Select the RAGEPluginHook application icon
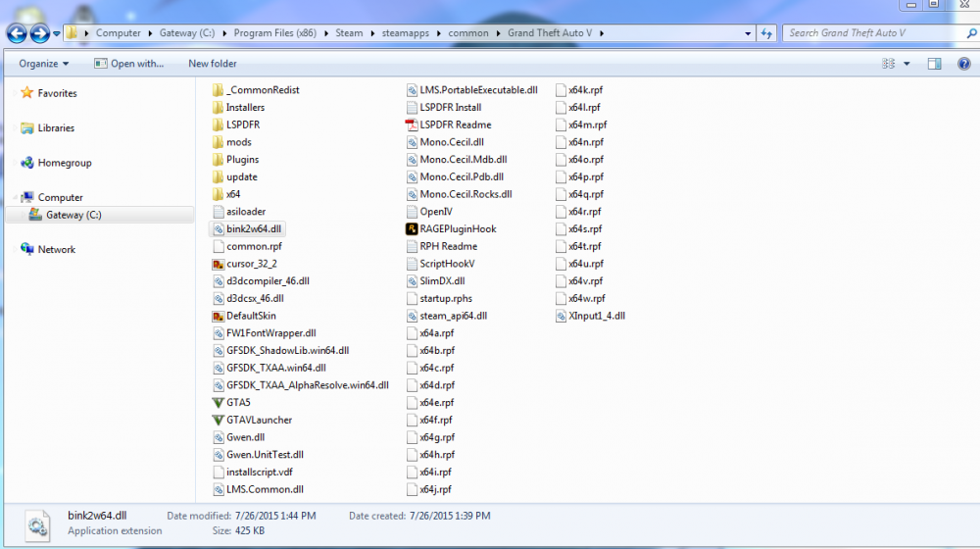The image size is (980, 549). click(x=412, y=229)
